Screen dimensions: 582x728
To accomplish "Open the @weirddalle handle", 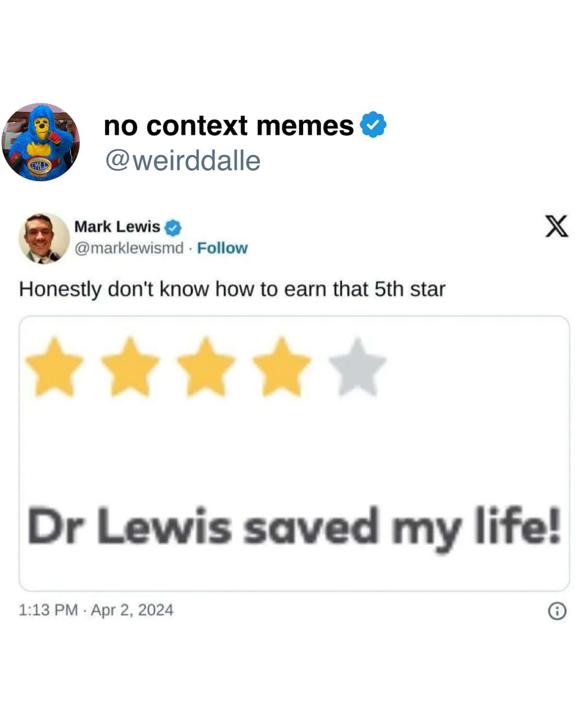I will coord(183,160).
